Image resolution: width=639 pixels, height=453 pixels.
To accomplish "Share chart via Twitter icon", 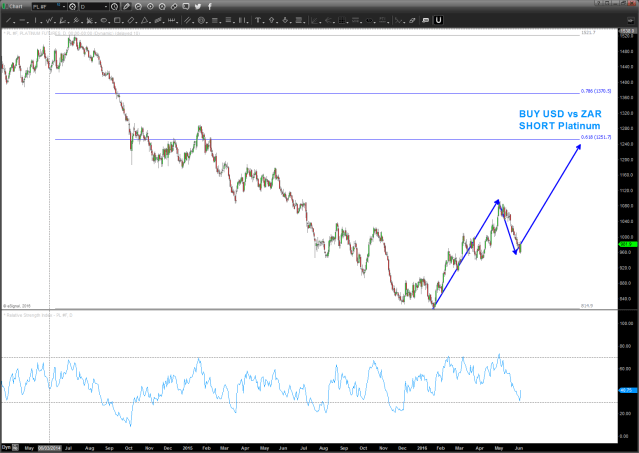I will point(197,7).
